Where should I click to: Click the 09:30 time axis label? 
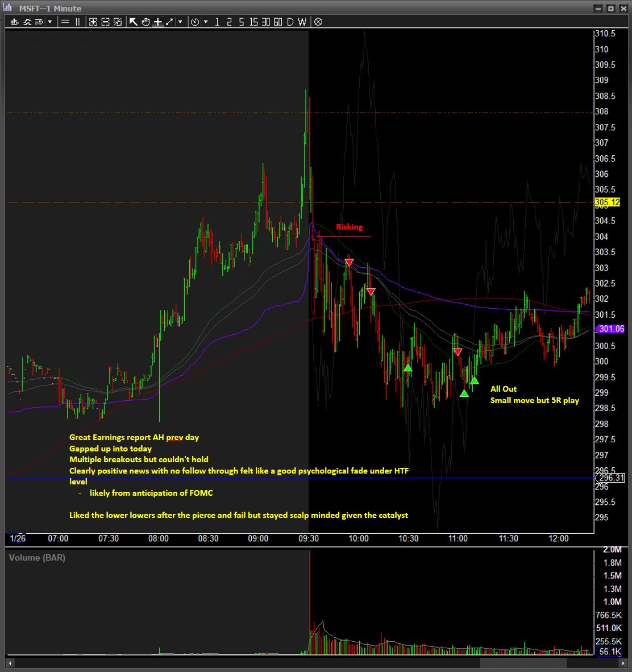[x=309, y=538]
